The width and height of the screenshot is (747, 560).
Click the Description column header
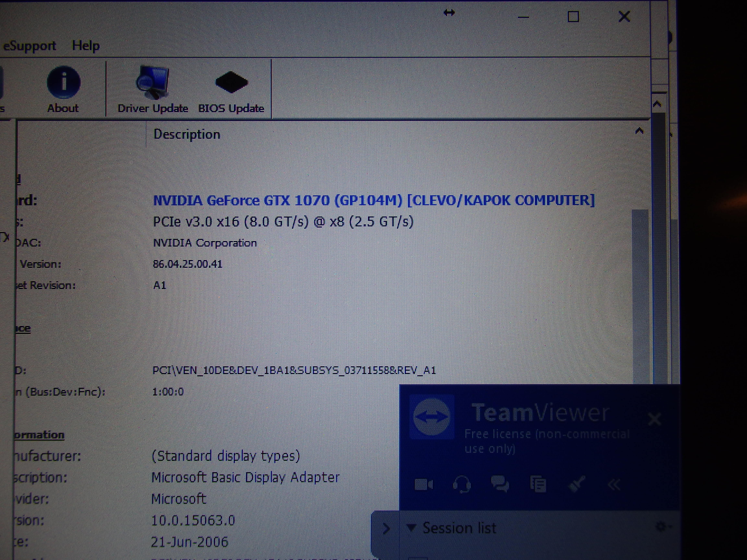tap(187, 134)
